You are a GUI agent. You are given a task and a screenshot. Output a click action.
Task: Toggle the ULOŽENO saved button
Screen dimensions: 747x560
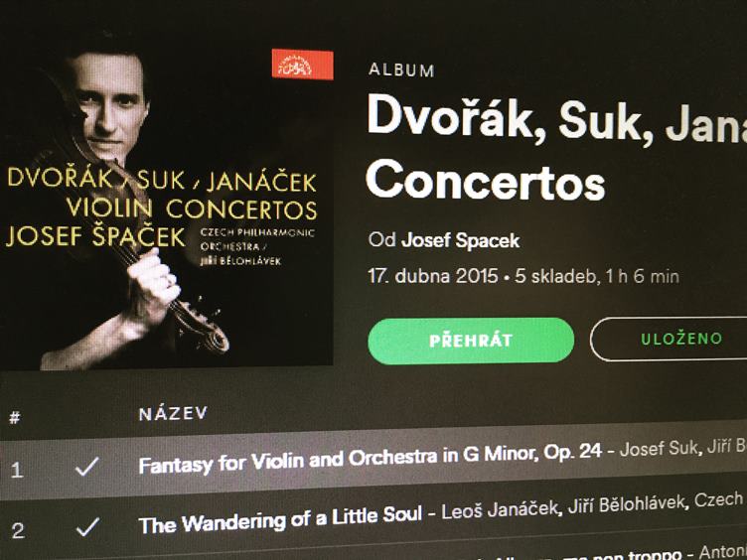672,339
